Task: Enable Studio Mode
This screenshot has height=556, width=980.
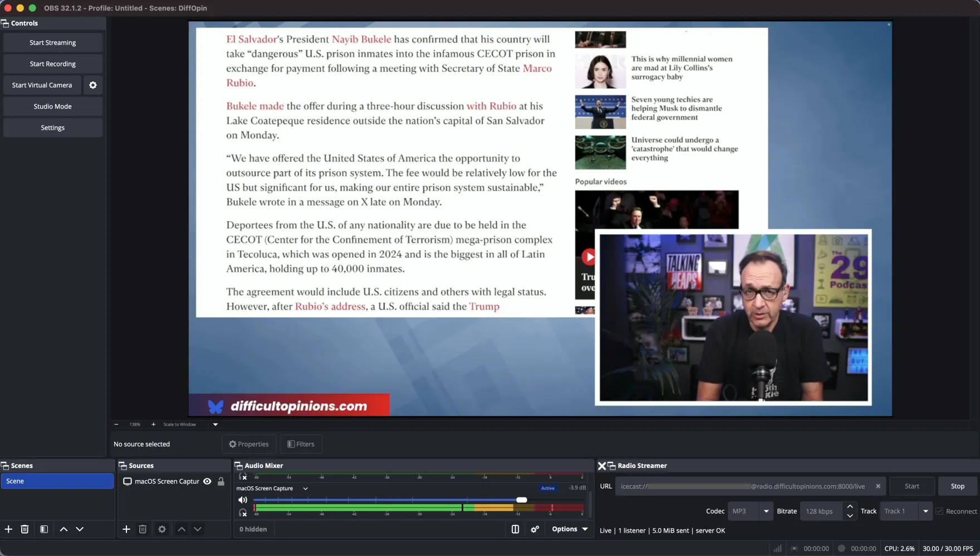Action: (53, 106)
